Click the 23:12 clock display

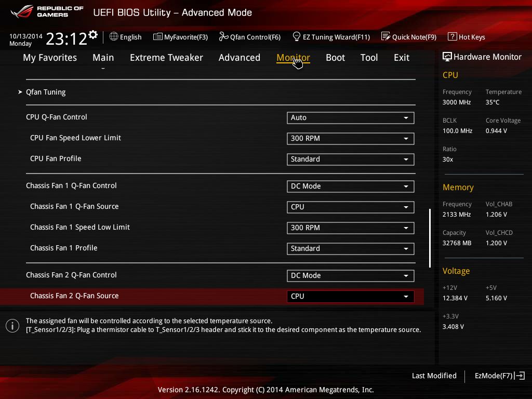(x=66, y=38)
